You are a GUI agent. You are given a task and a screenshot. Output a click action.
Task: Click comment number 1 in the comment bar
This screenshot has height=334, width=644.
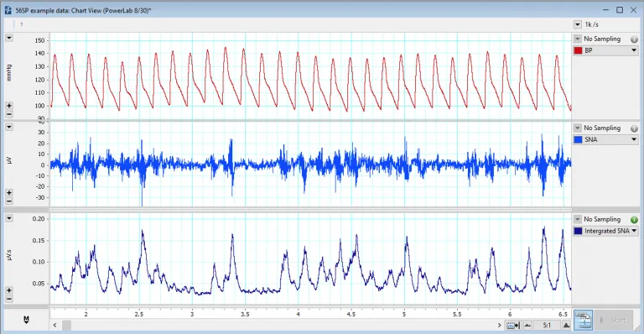coord(21,24)
